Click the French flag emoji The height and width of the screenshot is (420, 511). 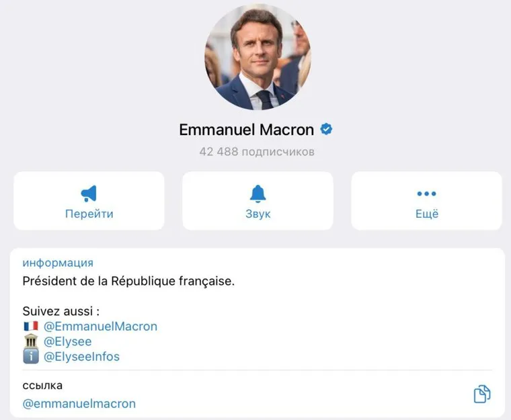[31, 327]
